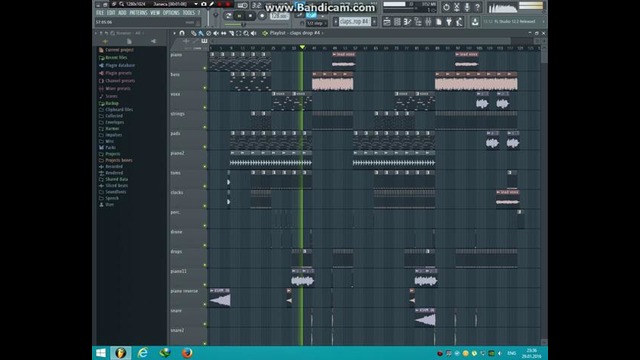
Task: Open the channel rack step sequencer view
Action: [x=397, y=22]
